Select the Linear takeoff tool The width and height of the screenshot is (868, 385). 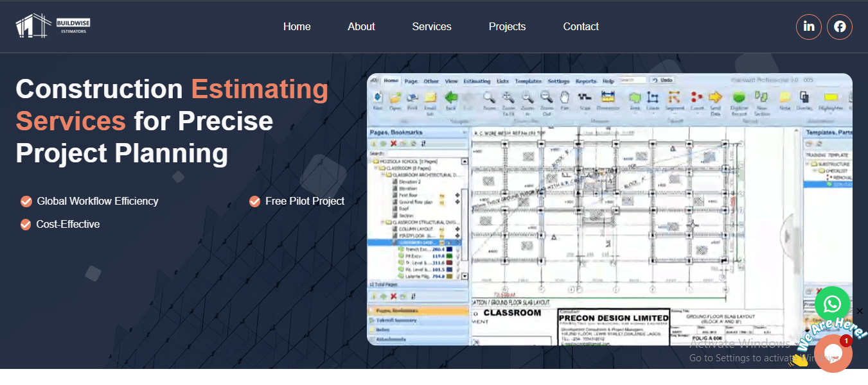[x=653, y=96]
